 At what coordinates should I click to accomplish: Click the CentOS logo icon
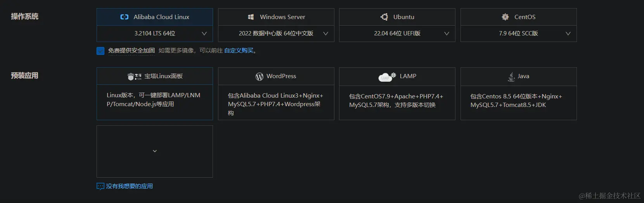[505, 17]
